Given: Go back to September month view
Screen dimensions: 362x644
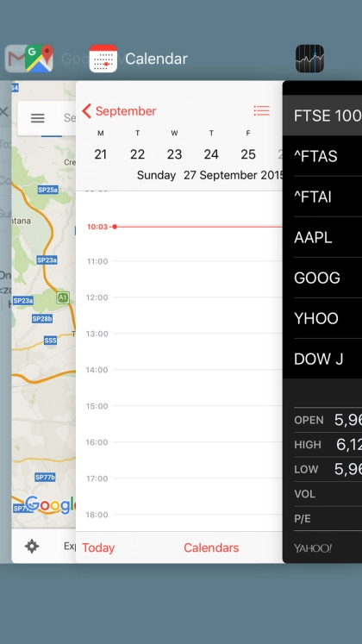Looking at the screenshot, I should click(x=119, y=111).
